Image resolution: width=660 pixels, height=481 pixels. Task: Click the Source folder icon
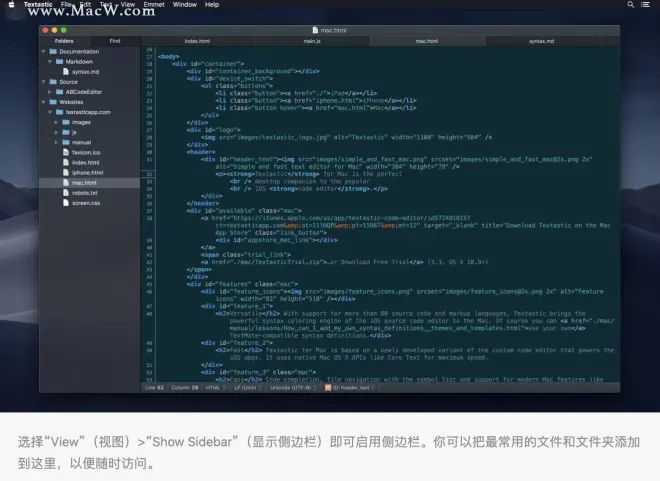53,82
